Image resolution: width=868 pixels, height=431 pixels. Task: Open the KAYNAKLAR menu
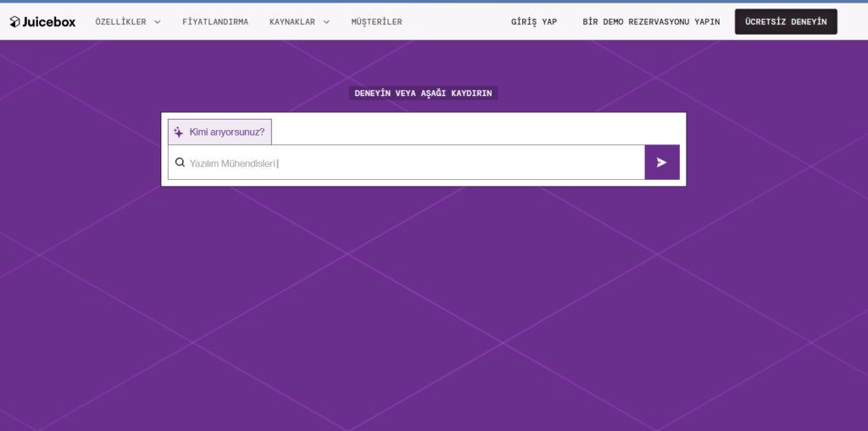pos(292,22)
